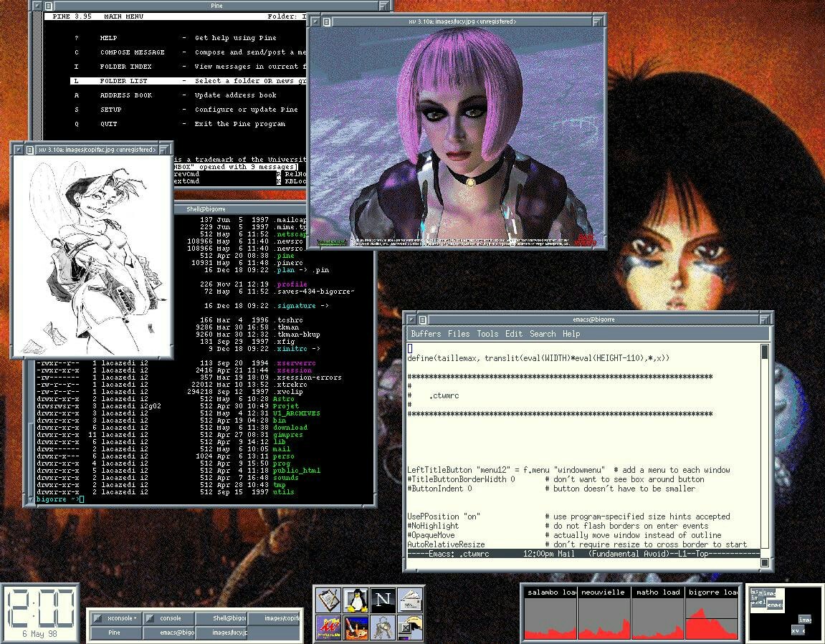Click the digital clock showing 6 May 98
The height and width of the screenshot is (644, 825).
point(41,613)
